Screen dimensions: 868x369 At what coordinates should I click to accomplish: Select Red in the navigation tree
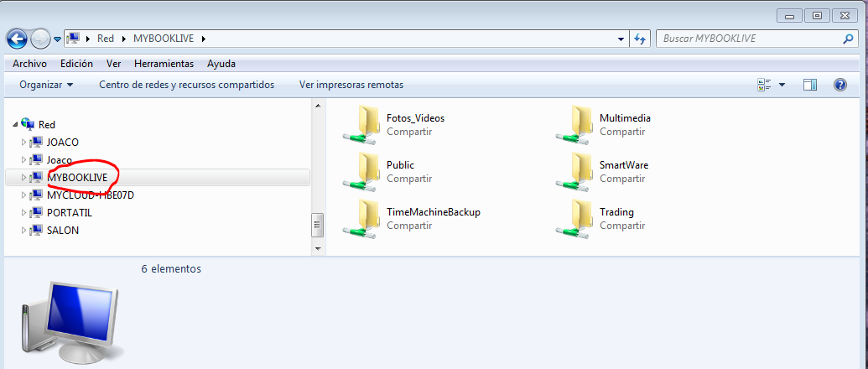46,124
